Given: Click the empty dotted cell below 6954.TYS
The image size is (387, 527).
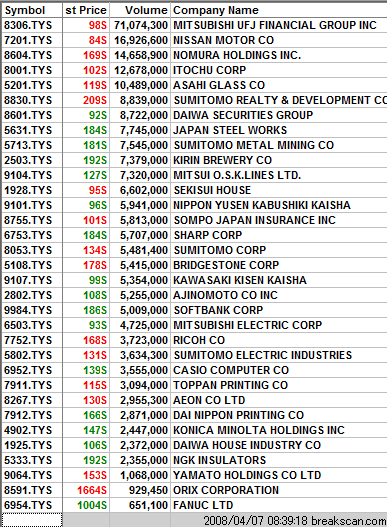Looking at the screenshot, I should click(x=32, y=520).
